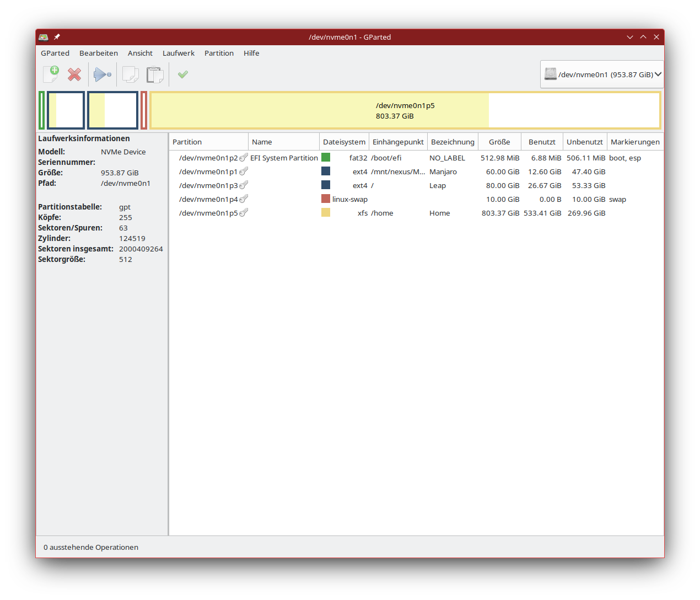Click the New partition toolbar icon

pyautogui.click(x=51, y=74)
